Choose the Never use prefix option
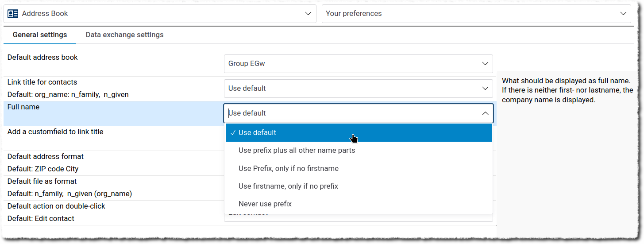644x244 pixels. click(265, 204)
